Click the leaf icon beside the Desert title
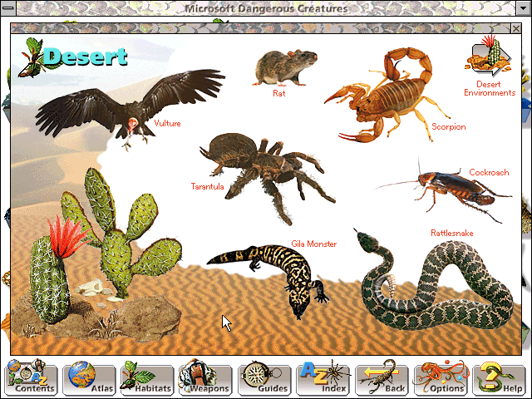 tap(32, 57)
